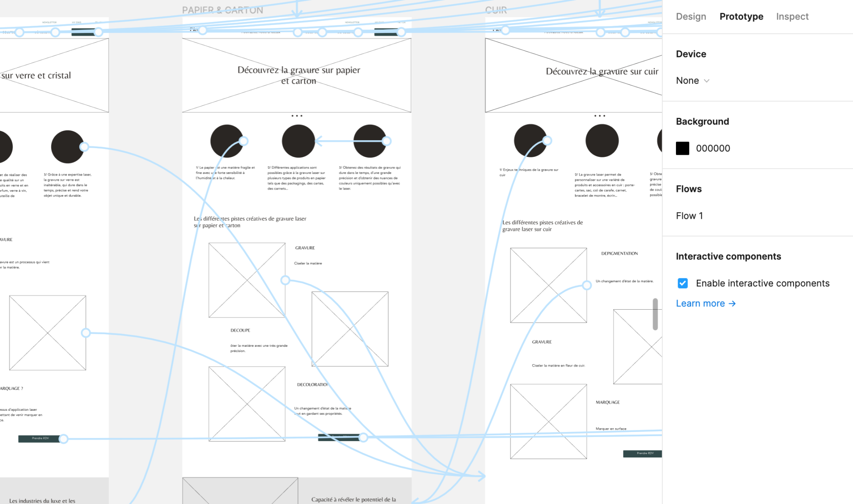The width and height of the screenshot is (853, 504).
Task: Switch to the Design tab
Action: (x=691, y=16)
